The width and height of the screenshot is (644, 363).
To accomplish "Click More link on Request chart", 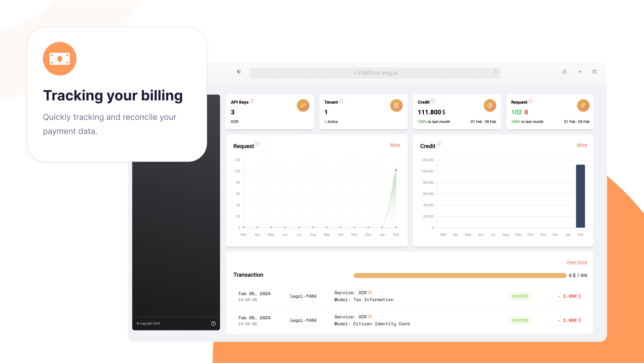I will click(x=395, y=145).
